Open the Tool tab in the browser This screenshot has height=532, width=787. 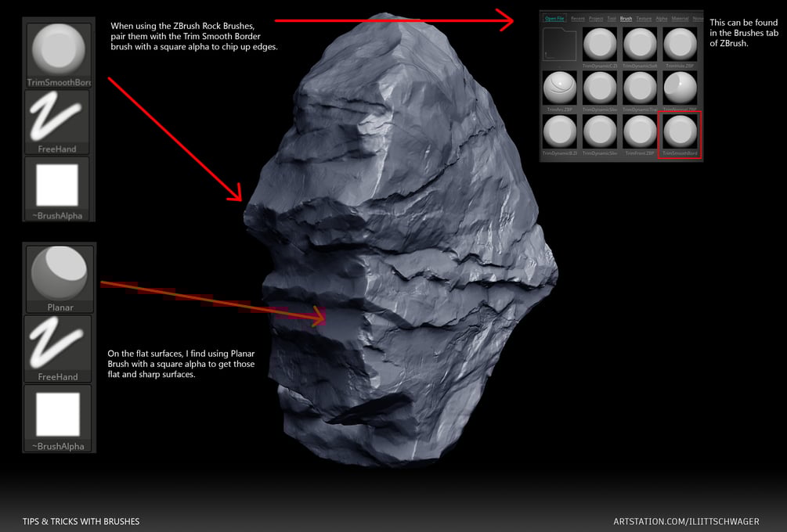(612, 19)
